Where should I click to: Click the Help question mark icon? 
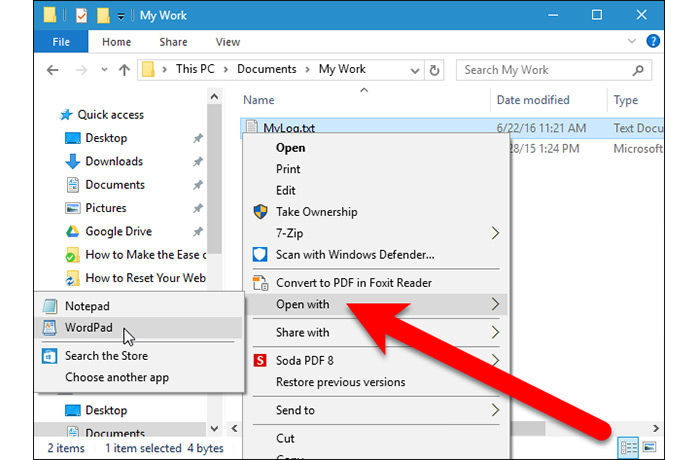coord(652,42)
